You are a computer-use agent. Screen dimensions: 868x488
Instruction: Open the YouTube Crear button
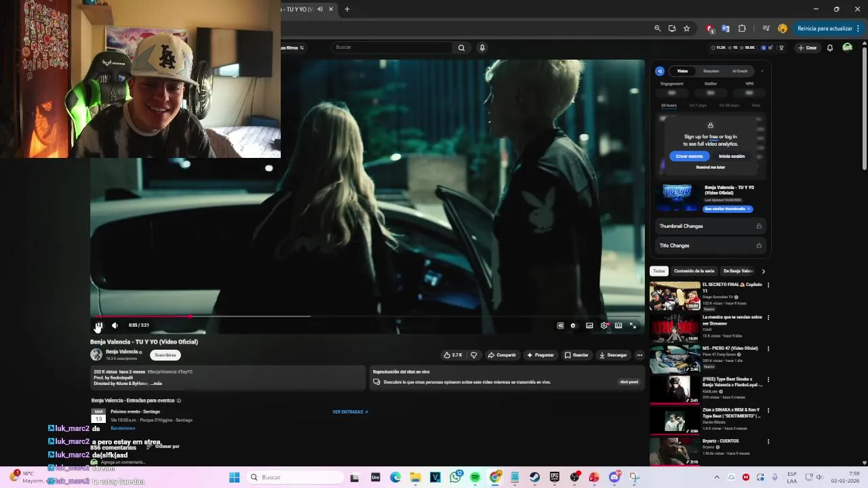coord(807,47)
